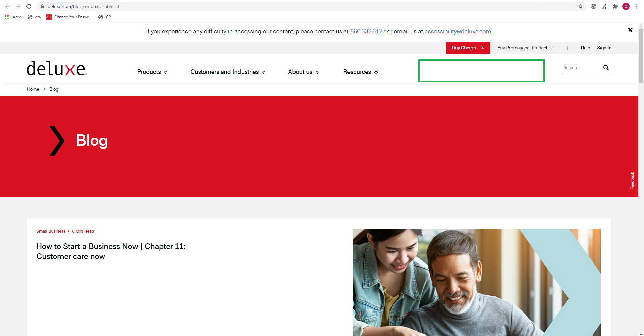Open the Feedback side tab
Viewport: 644px width, 336px height.
point(632,181)
